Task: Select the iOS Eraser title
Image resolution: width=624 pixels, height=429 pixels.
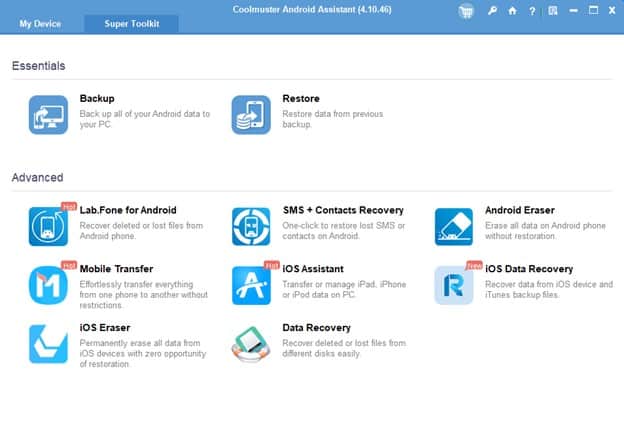Action: tap(105, 328)
